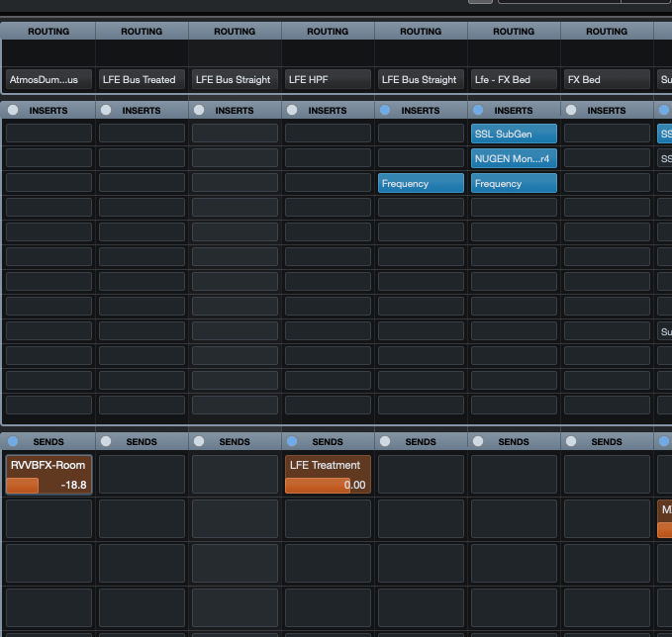Select first empty insert slot on AtmosDum...us channel
The image size is (672, 637).
[48, 134]
